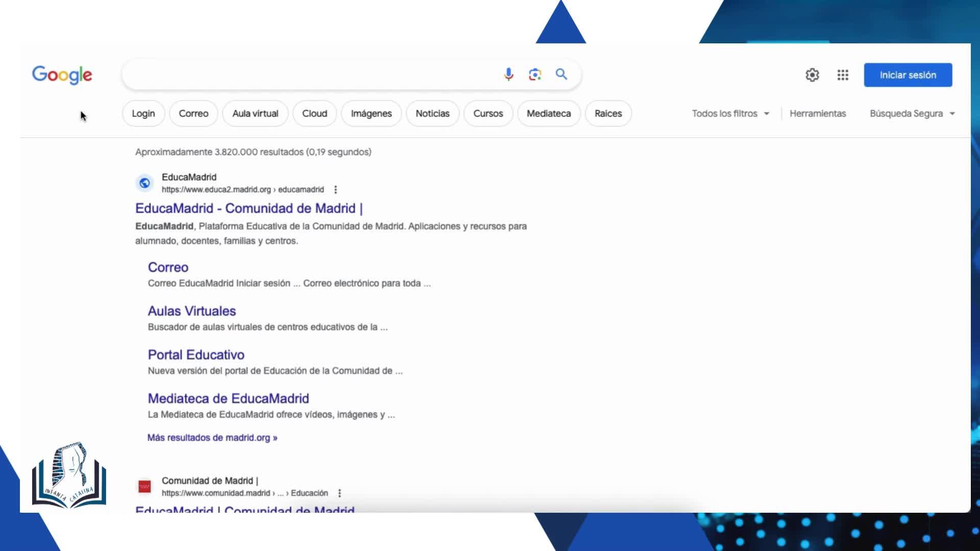
Task: Expand the Búsqueda Segura dropdown
Action: tap(912, 114)
